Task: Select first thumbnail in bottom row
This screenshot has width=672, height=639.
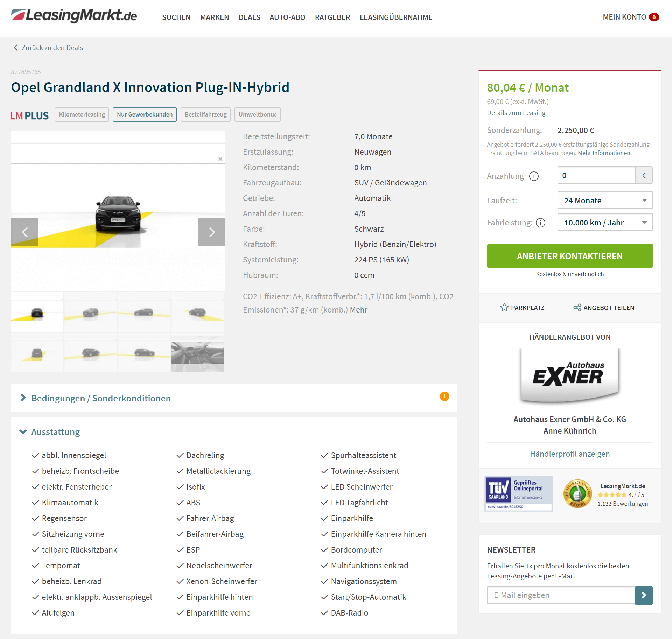Action: click(x=37, y=352)
